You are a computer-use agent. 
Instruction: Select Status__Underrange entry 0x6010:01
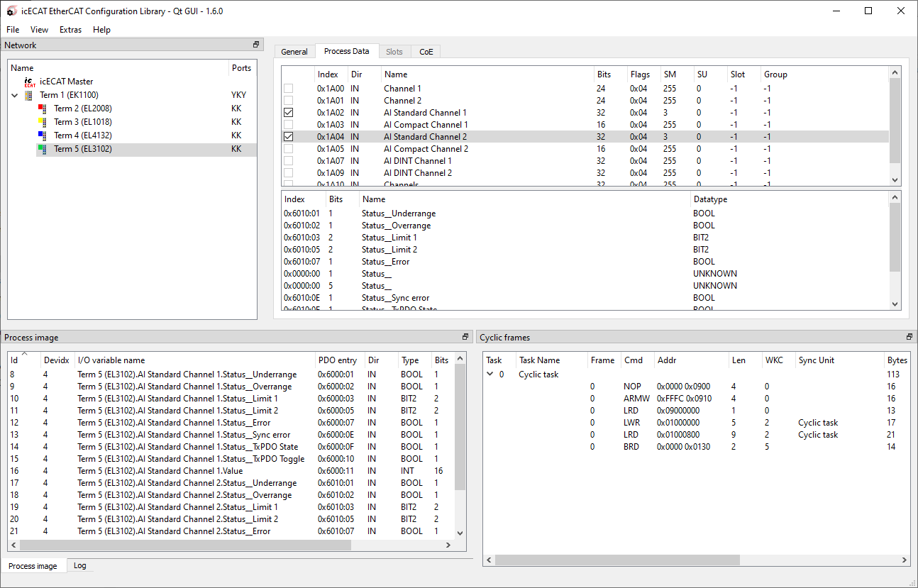tap(585, 213)
